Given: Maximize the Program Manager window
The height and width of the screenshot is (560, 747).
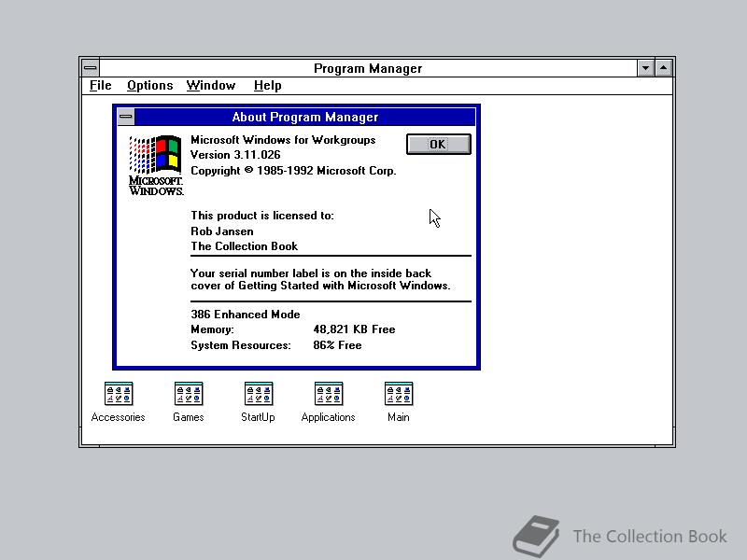Looking at the screenshot, I should pyautogui.click(x=663, y=68).
